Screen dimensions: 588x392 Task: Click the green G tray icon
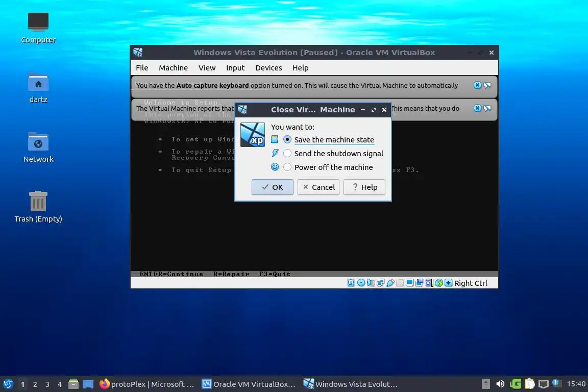click(515, 384)
